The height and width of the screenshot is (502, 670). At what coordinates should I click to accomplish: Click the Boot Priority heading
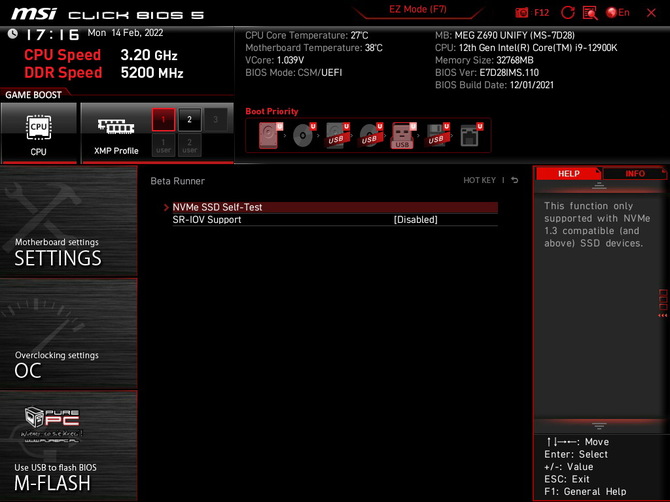[272, 111]
